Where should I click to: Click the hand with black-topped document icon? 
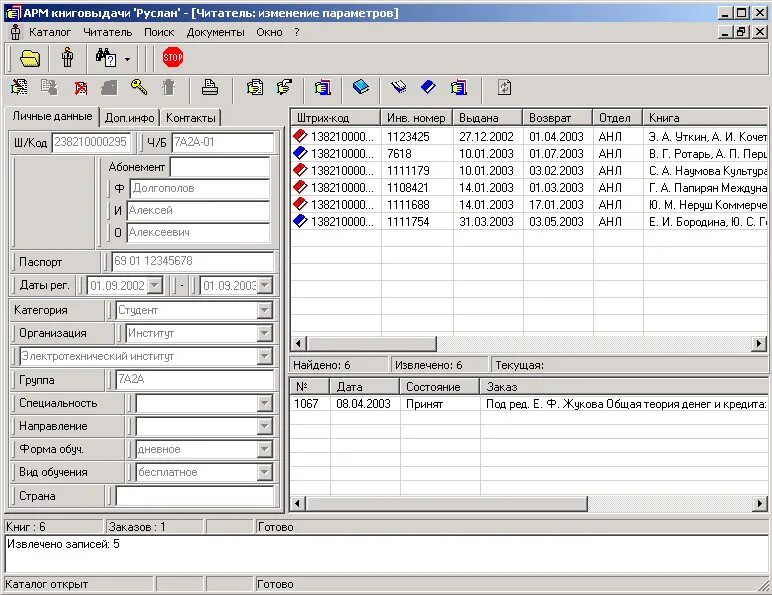point(285,87)
